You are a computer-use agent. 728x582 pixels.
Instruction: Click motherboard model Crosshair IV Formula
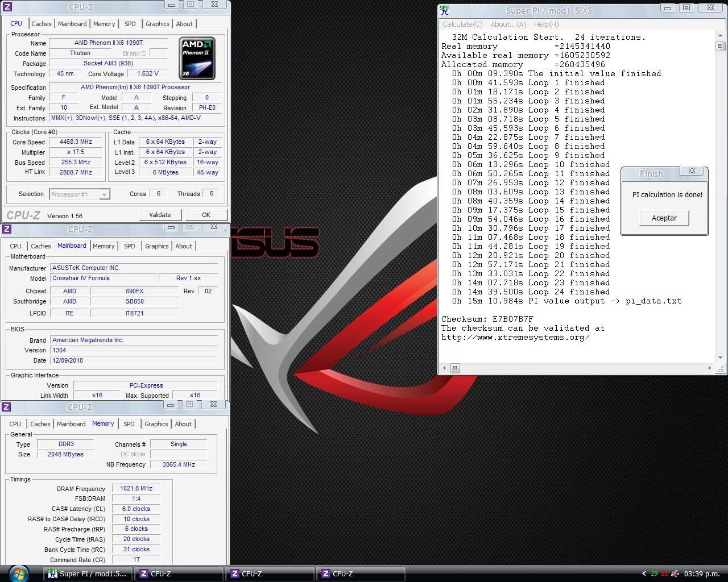point(104,278)
